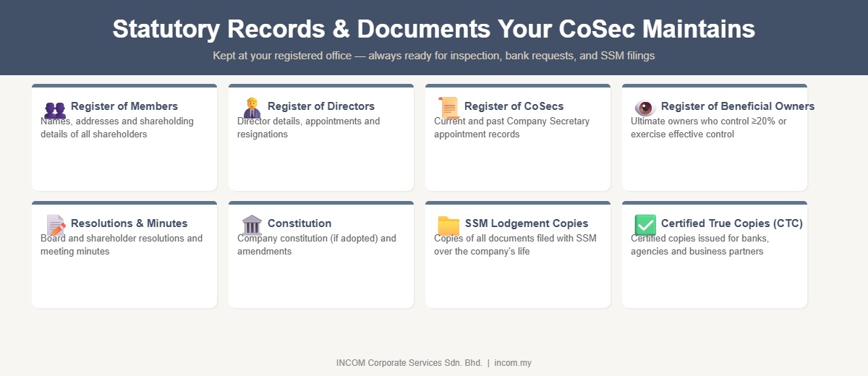Click the text about owners controlling ≥20%
Image resolution: width=868 pixels, height=376 pixels.
click(x=709, y=128)
